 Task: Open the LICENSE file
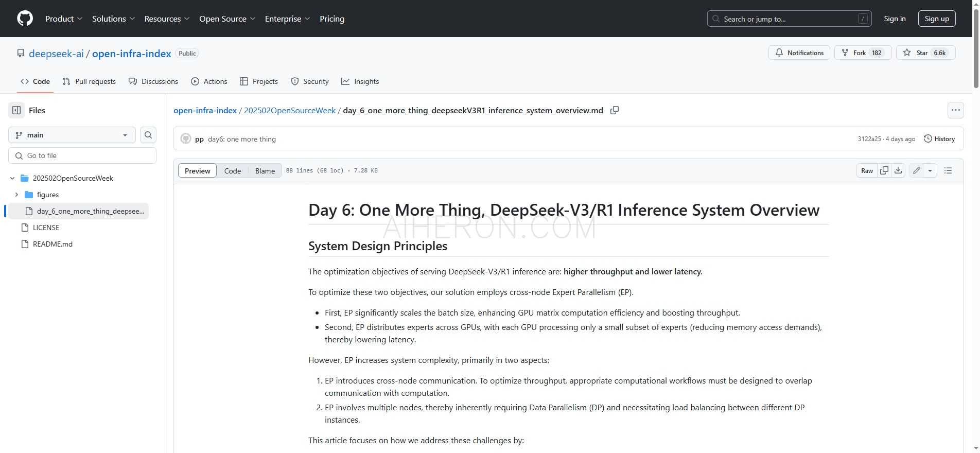[x=46, y=228]
